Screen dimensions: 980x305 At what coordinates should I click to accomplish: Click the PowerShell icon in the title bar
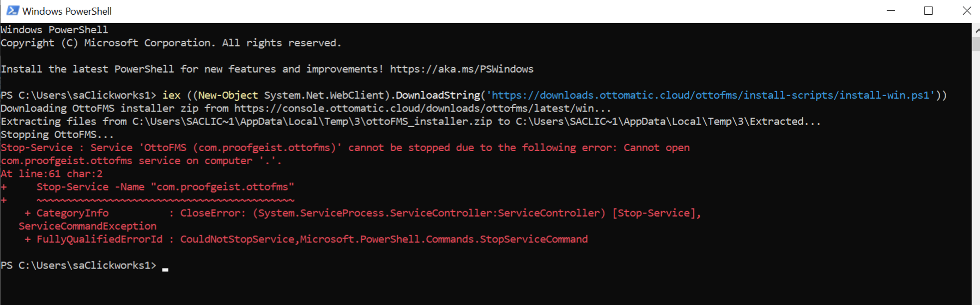(x=13, y=11)
